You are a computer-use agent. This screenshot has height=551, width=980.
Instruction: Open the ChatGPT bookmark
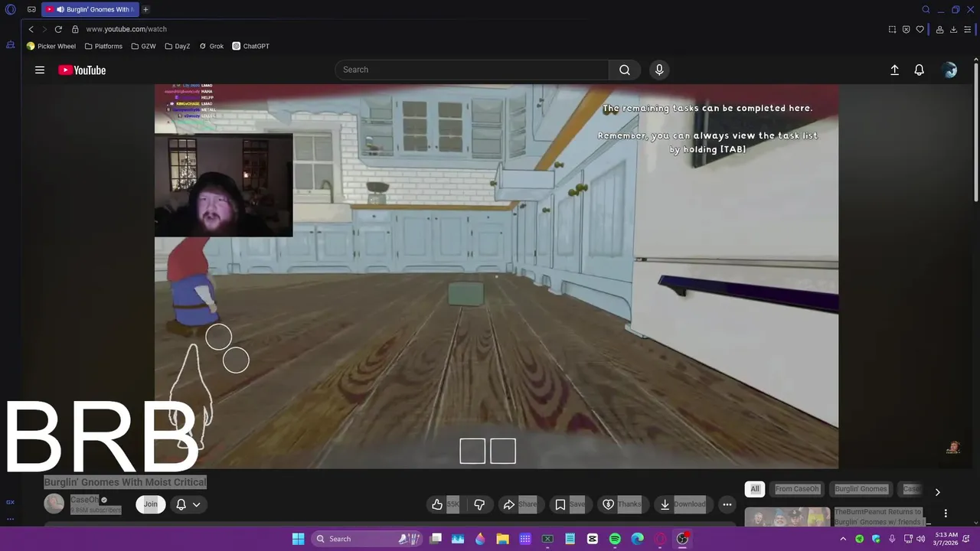point(251,46)
